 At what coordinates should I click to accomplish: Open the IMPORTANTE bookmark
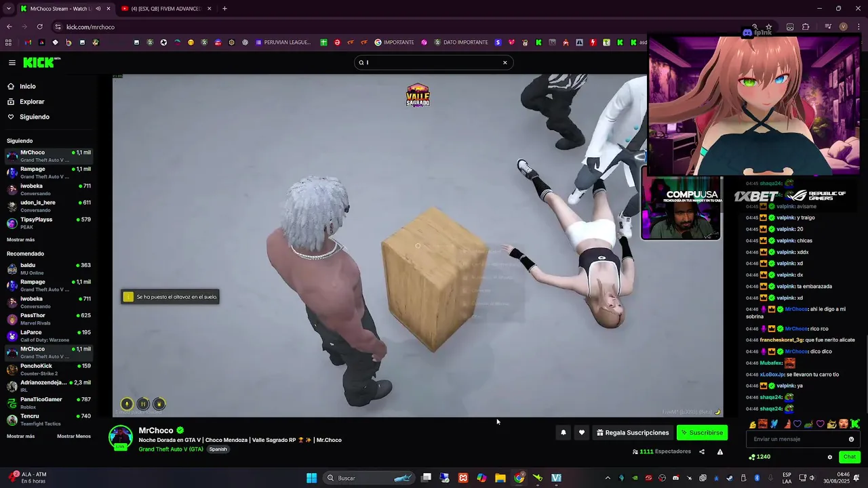click(x=394, y=42)
